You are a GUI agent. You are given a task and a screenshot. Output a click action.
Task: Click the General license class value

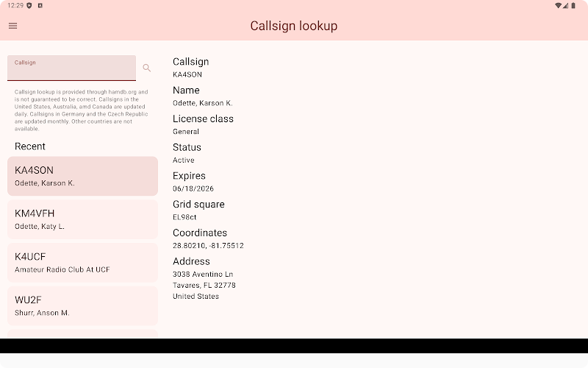click(x=186, y=132)
